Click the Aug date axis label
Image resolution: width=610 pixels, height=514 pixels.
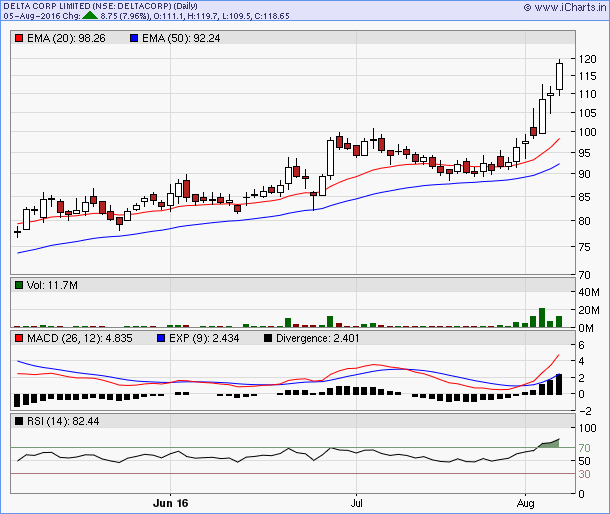coord(525,503)
